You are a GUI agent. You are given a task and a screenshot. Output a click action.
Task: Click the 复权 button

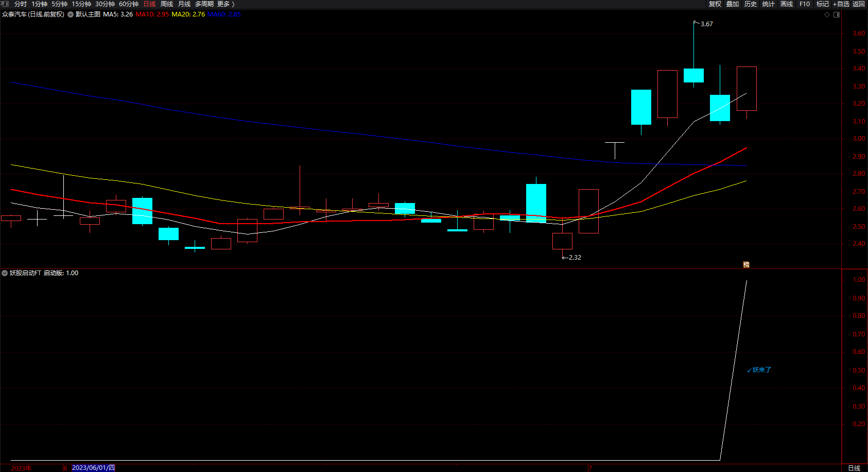click(715, 4)
